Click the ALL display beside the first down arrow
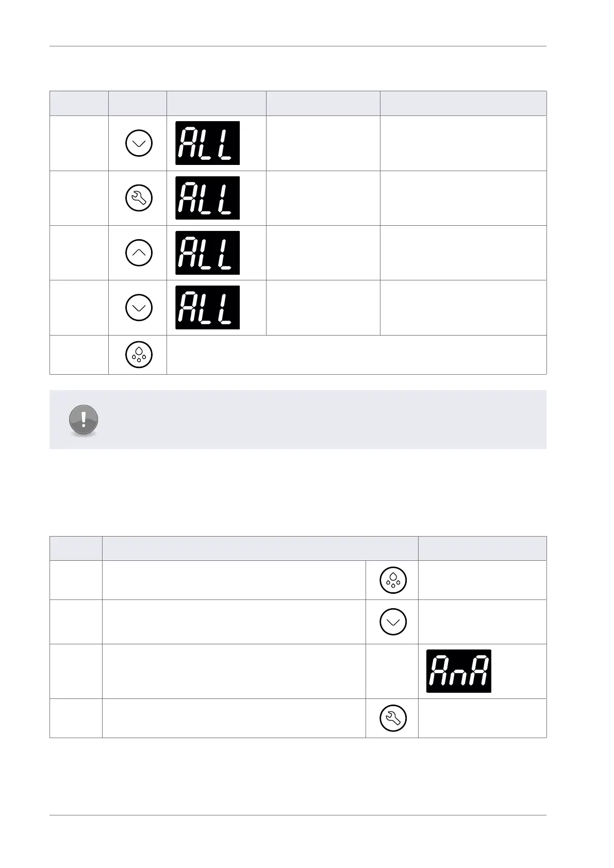The height and width of the screenshot is (868, 614). pos(207,143)
